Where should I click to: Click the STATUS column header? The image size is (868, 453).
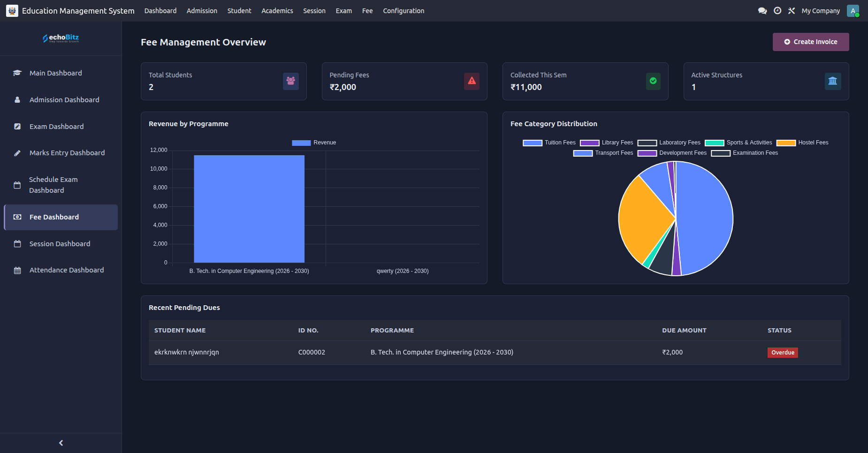point(779,331)
